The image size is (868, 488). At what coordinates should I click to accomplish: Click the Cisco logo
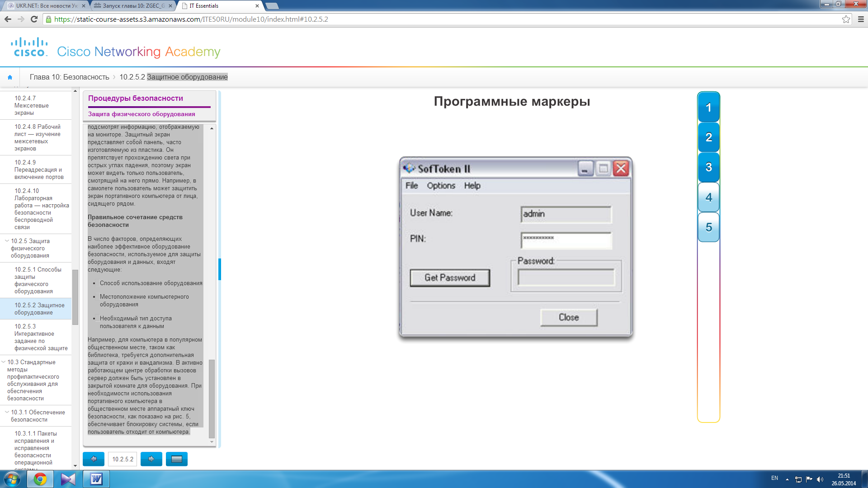click(29, 47)
